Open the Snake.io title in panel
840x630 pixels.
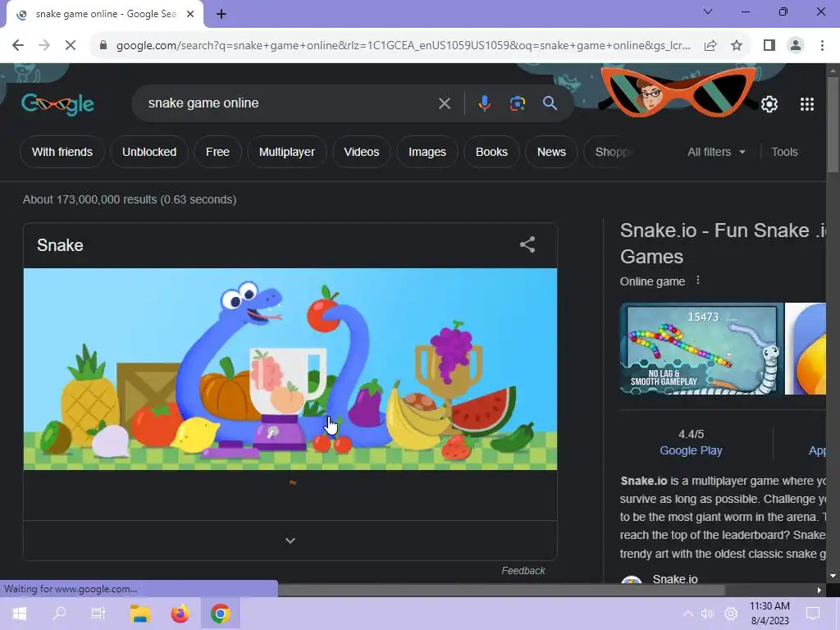point(723,243)
